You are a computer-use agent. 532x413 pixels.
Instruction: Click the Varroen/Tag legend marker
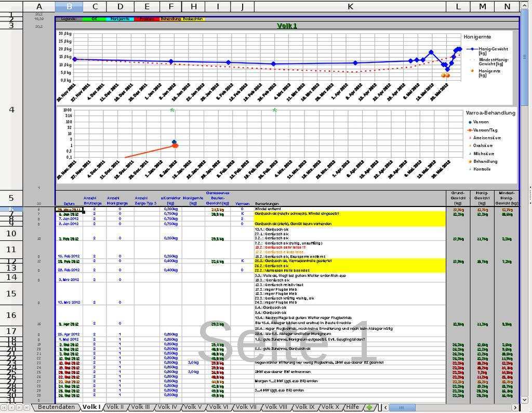pos(470,130)
